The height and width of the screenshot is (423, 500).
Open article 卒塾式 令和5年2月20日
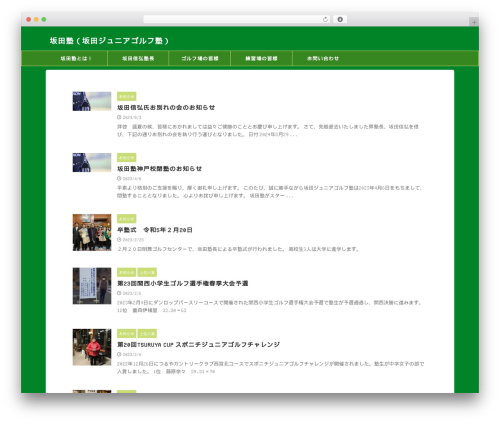coord(155,230)
